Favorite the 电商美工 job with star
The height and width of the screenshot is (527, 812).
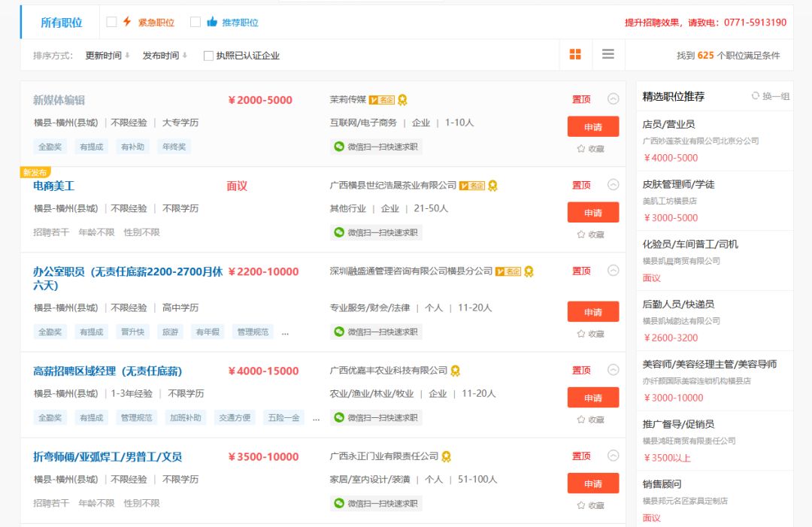(x=581, y=235)
